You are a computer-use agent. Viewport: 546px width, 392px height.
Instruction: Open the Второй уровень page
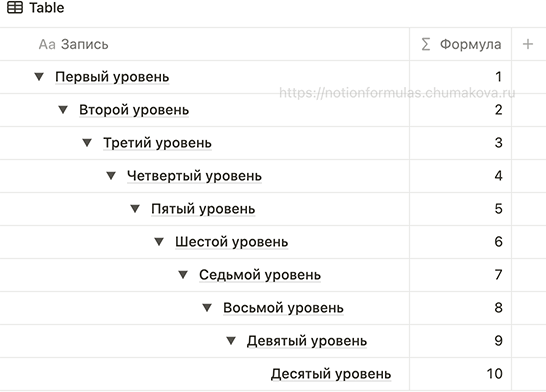pyautogui.click(x=134, y=110)
